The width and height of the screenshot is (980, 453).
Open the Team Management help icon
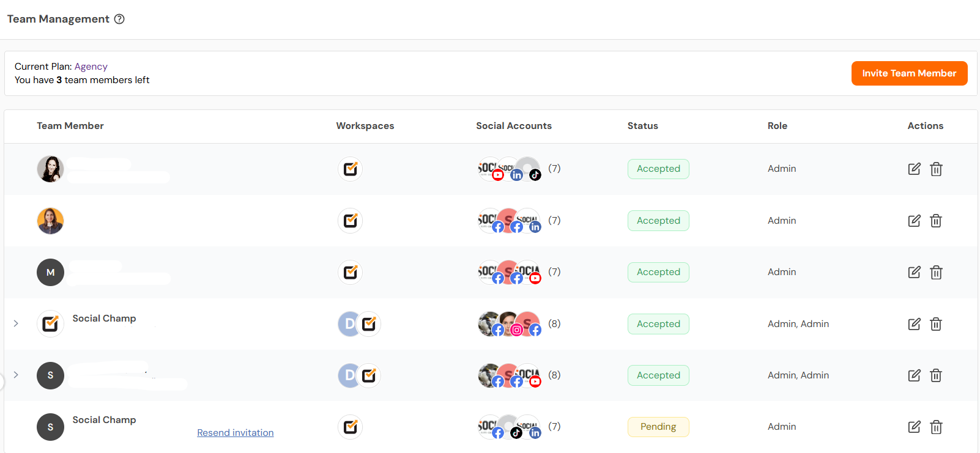point(120,19)
